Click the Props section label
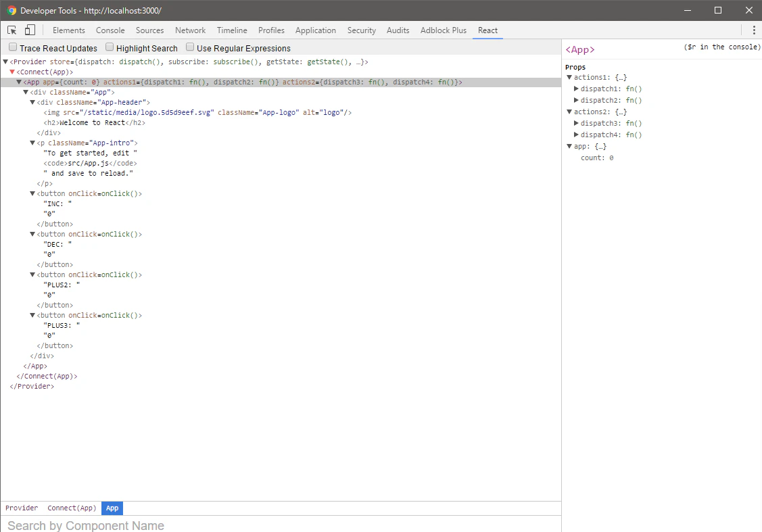Image resolution: width=762 pixels, height=532 pixels. pos(575,67)
